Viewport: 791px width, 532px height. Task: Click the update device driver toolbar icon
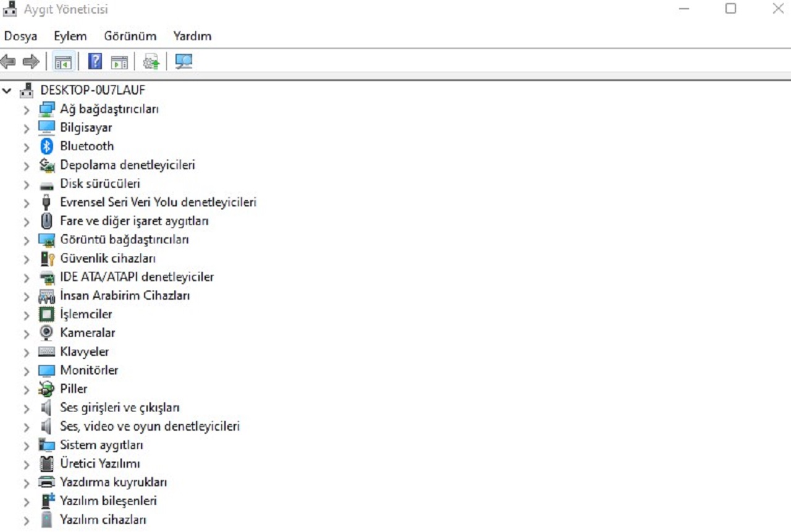151,62
